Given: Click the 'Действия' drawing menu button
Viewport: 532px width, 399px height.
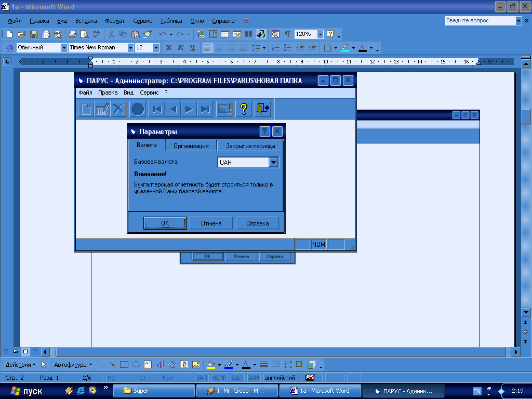Looking at the screenshot, I should click(x=20, y=365).
